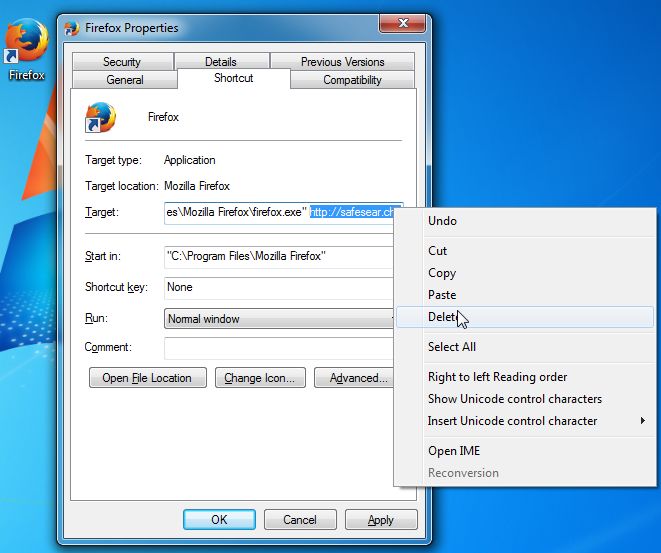661x553 pixels.
Task: Click the Shortcut key field
Action: coord(278,287)
